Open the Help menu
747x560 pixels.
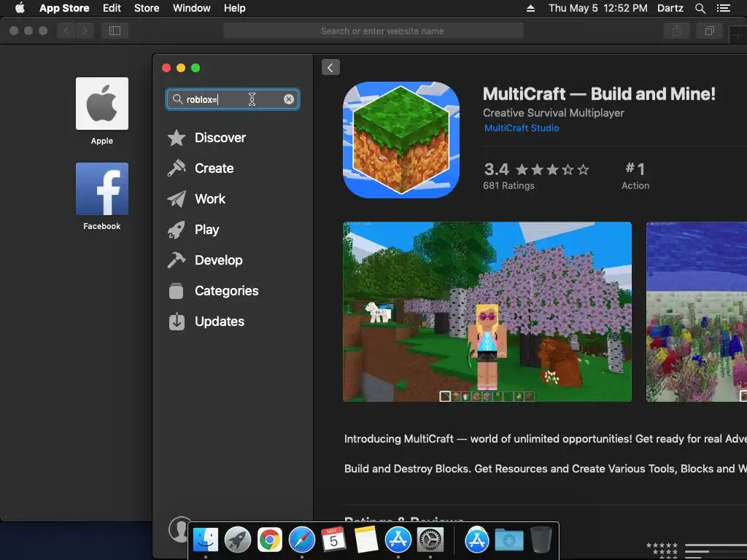(x=234, y=8)
